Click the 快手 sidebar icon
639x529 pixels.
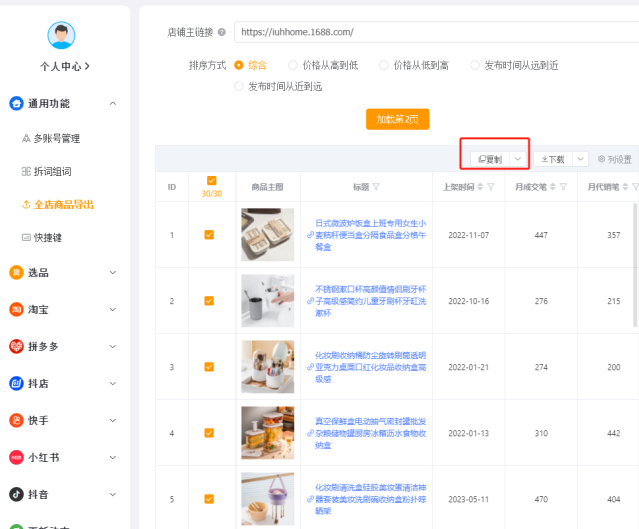pyautogui.click(x=16, y=420)
